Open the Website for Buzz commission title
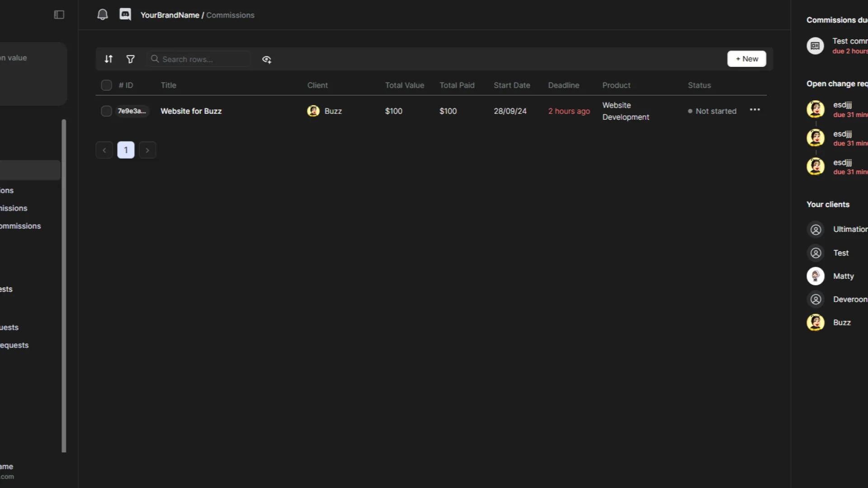This screenshot has height=488, width=868. pos(191,111)
